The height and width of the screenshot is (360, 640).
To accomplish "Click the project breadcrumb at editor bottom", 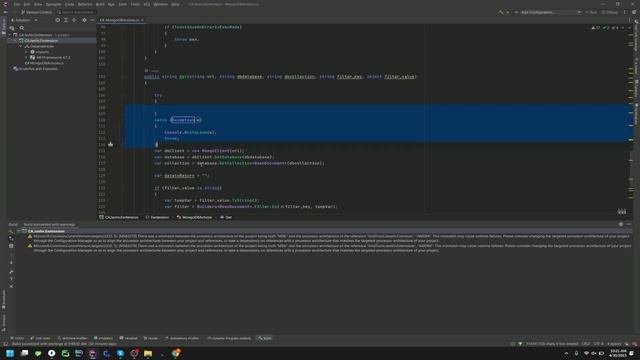I will point(119,217).
